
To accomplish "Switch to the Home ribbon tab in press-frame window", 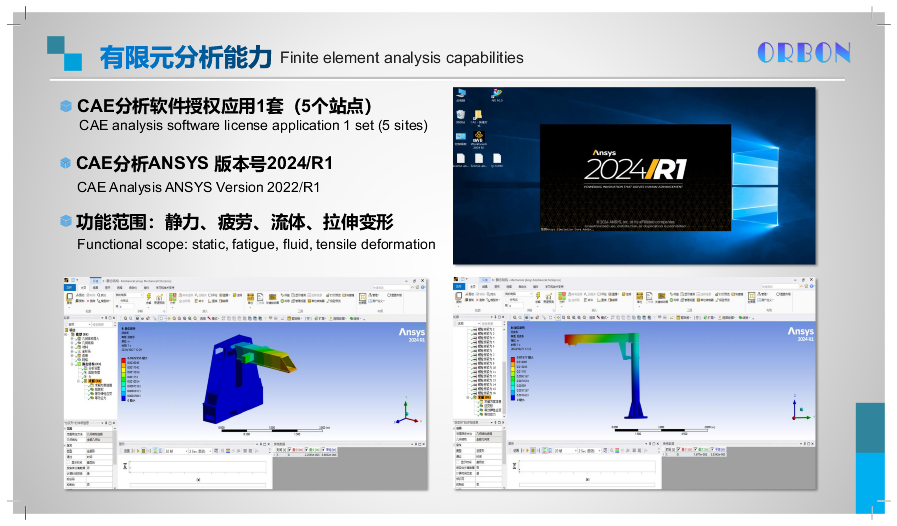I will [82, 285].
